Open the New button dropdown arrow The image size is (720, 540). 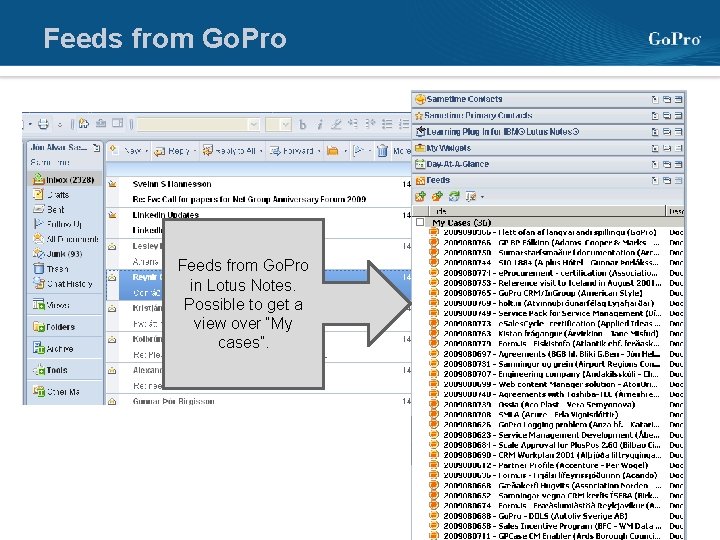point(147,151)
